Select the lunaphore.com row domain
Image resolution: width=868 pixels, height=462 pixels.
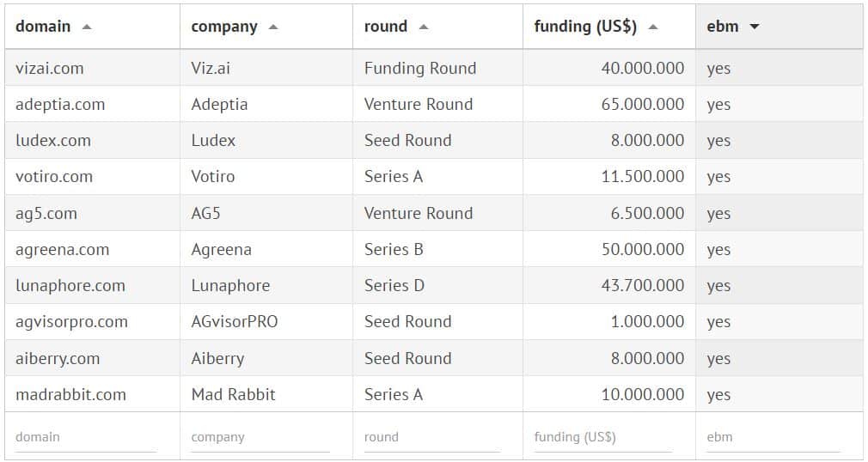click(70, 286)
